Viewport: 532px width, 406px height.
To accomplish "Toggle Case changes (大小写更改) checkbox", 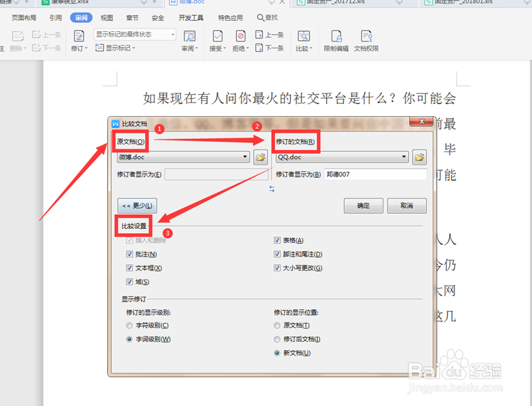I will pyautogui.click(x=277, y=268).
